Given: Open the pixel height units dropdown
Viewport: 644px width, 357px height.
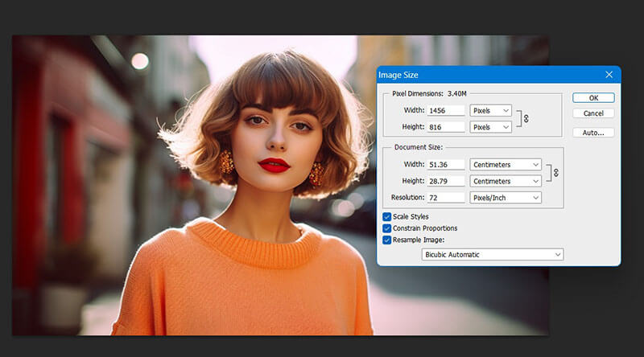Looking at the screenshot, I should (492, 127).
